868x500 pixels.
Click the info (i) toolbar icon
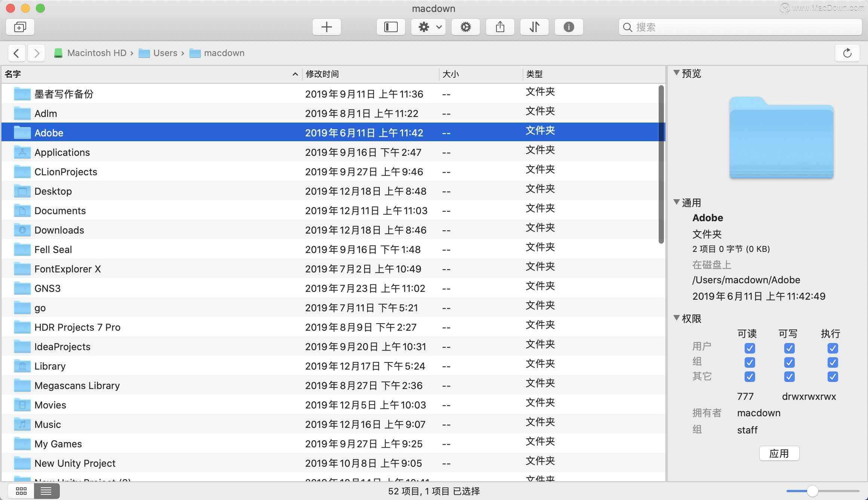tap(569, 27)
